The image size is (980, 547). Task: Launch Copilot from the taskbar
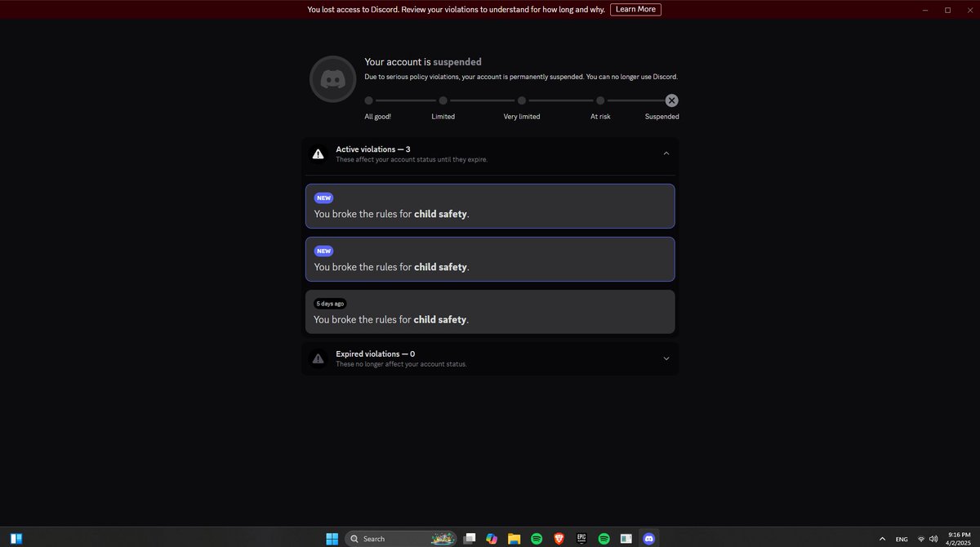tap(492, 539)
